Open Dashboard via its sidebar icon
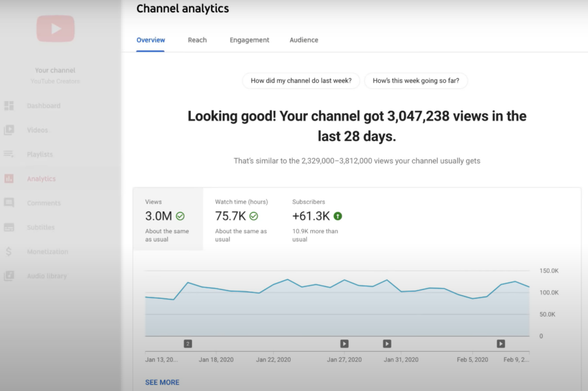588x391 pixels. pos(9,106)
